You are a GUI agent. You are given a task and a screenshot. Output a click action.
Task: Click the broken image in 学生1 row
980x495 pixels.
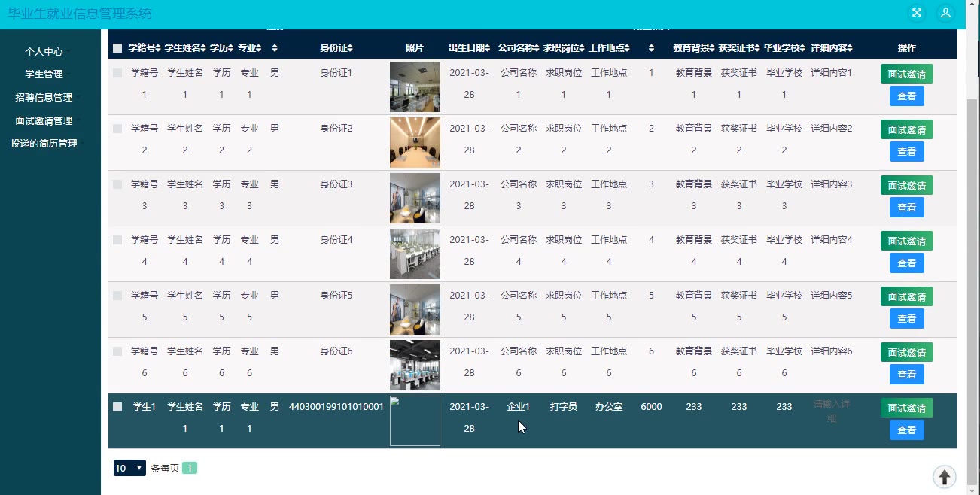point(415,421)
